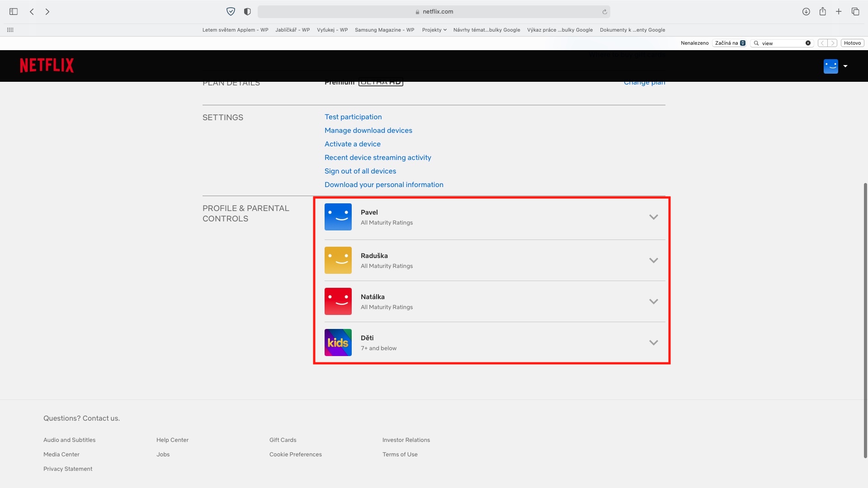Open Recent device streaming activity
The height and width of the screenshot is (488, 868).
pyautogui.click(x=377, y=157)
